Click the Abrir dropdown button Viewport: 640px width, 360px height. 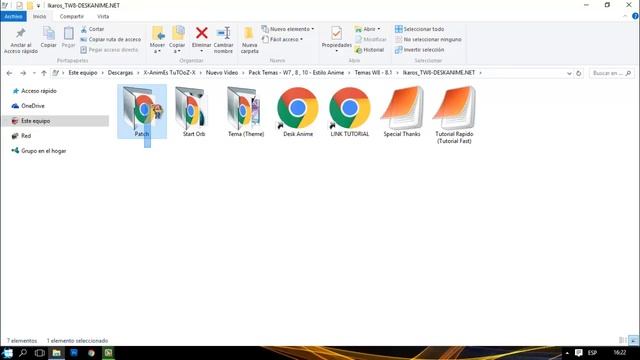(368, 29)
